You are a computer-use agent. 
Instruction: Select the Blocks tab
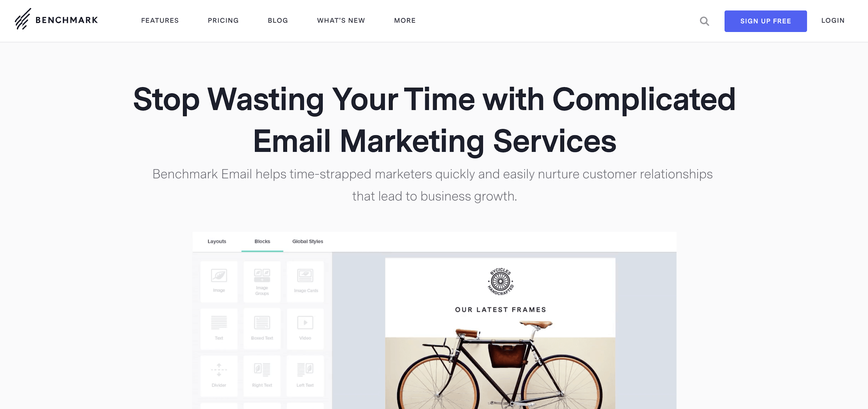tap(261, 241)
